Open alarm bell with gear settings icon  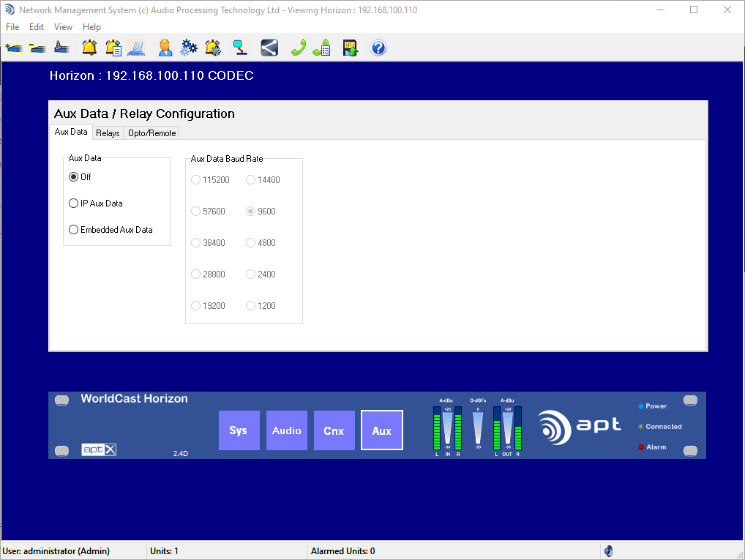click(x=212, y=48)
